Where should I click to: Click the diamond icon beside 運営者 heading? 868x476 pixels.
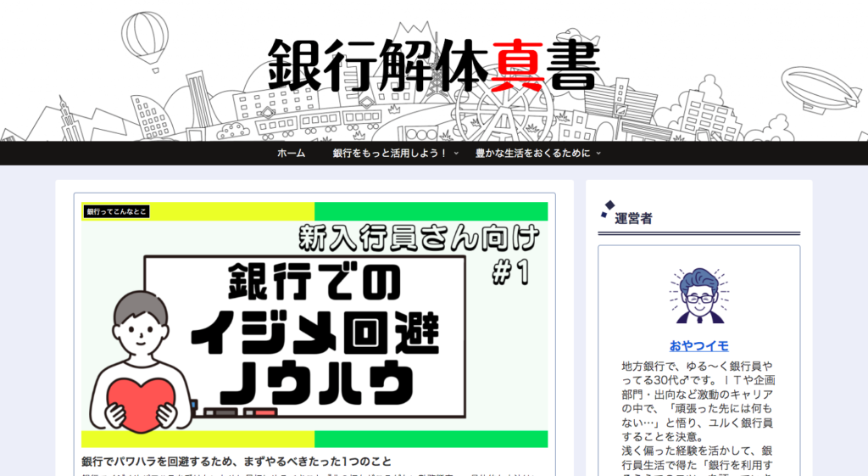click(607, 208)
